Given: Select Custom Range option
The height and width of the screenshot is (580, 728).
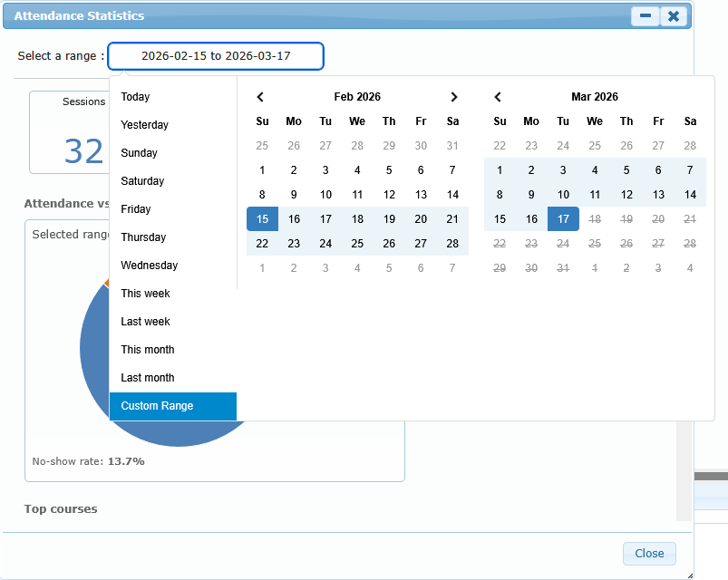Looking at the screenshot, I should coord(157,406).
